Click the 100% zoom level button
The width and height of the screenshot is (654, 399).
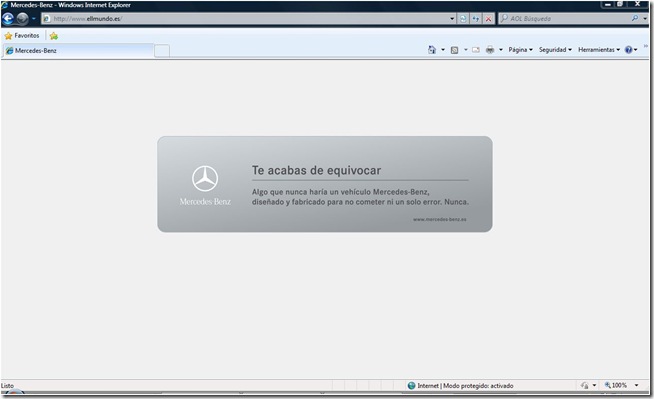pyautogui.click(x=616, y=385)
